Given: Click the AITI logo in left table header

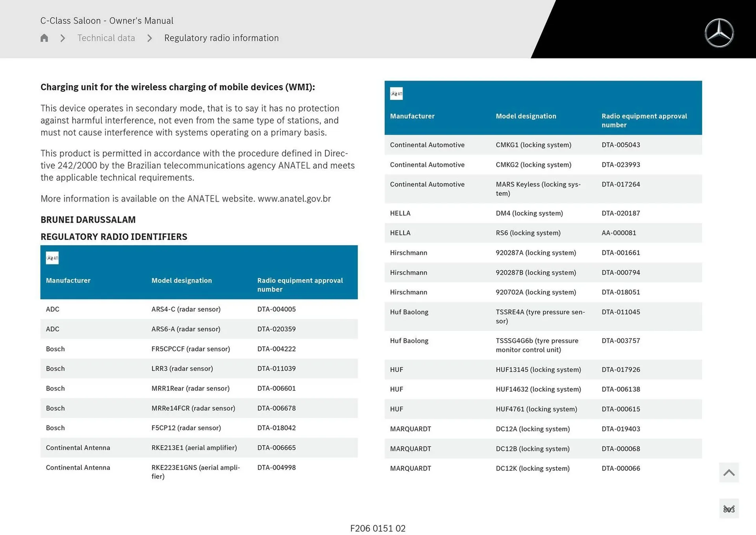Looking at the screenshot, I should click(52, 258).
